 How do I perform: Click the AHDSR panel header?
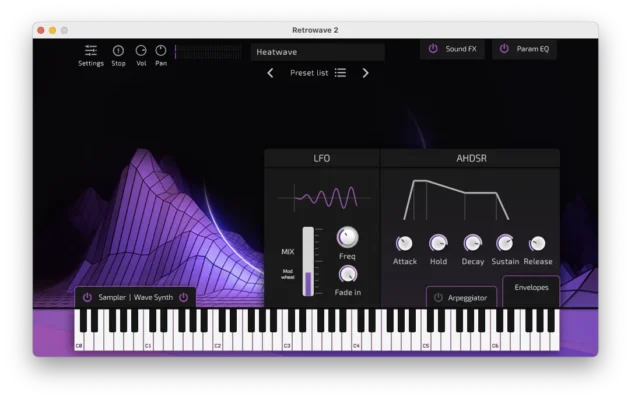[x=471, y=158]
